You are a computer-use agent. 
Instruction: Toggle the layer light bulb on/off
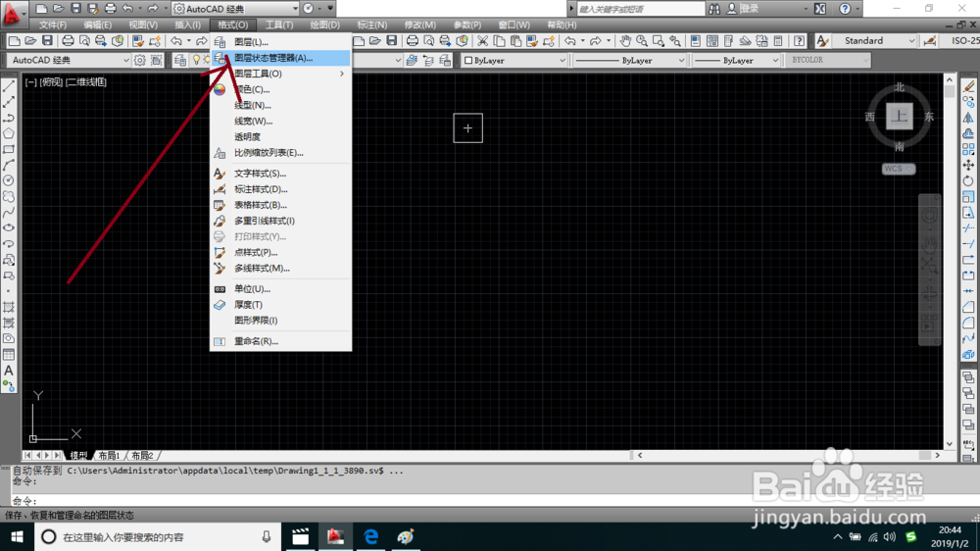pyautogui.click(x=196, y=60)
